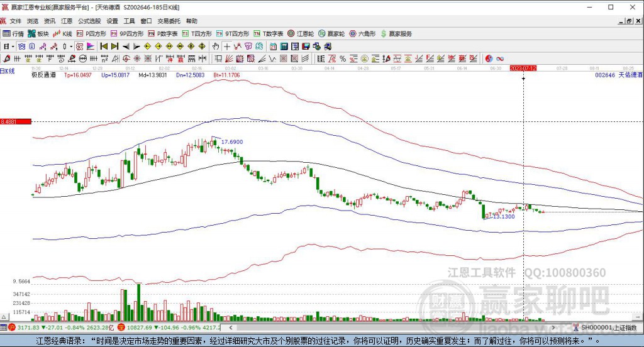Viewport: 644px width, 347px height.
Task: Jump to first bar with skip-start icon
Action: coord(104,47)
